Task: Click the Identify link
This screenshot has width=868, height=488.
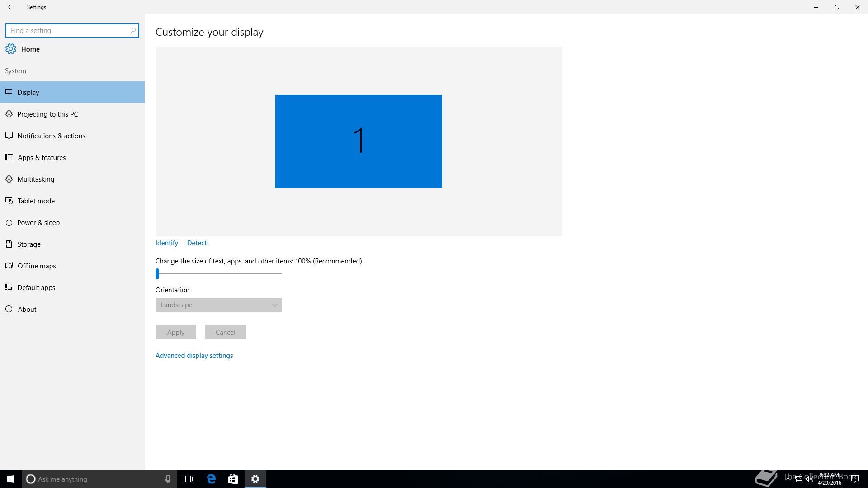Action: point(167,243)
